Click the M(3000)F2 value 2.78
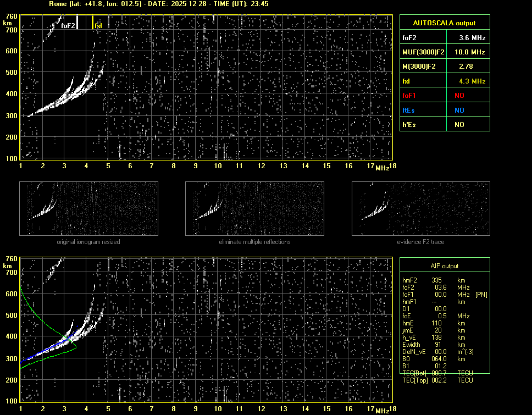Image resolution: width=532 pixels, height=415 pixels. click(472, 67)
